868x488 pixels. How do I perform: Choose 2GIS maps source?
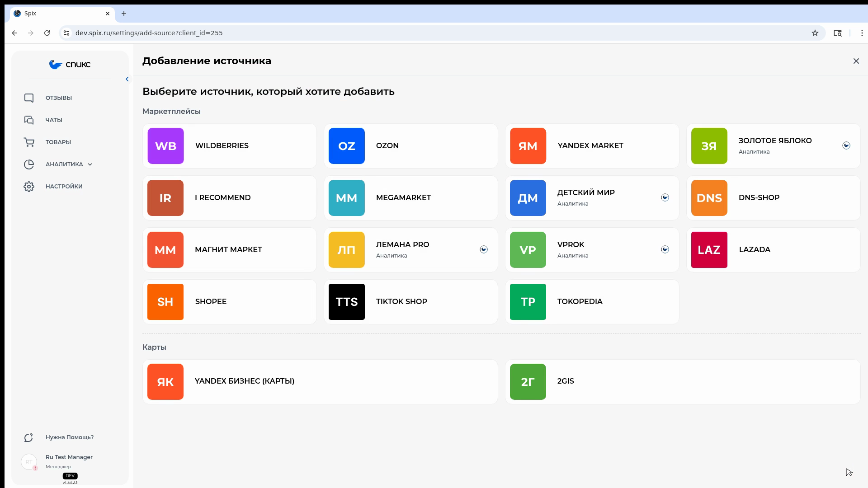point(683,382)
